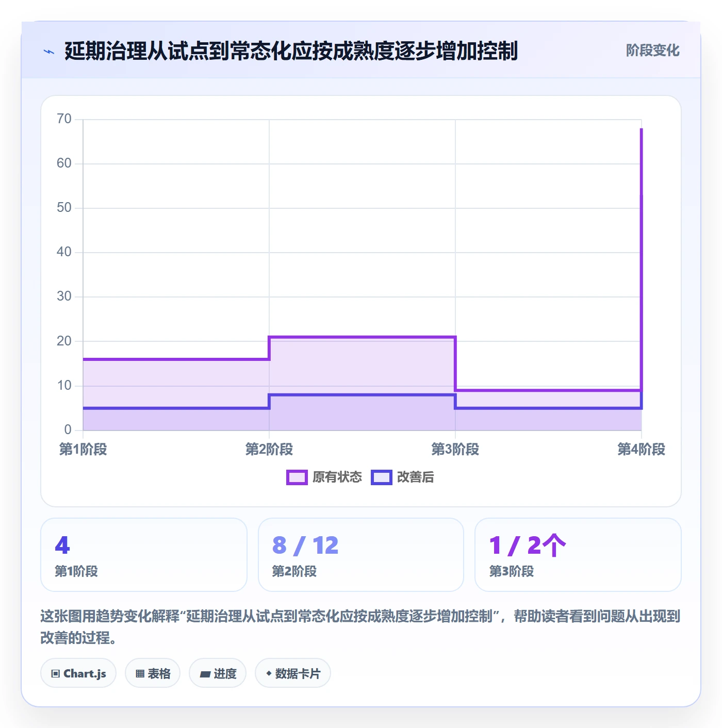Click the 第1阶段 x-axis label
This screenshot has height=728, width=722.
[x=83, y=450]
